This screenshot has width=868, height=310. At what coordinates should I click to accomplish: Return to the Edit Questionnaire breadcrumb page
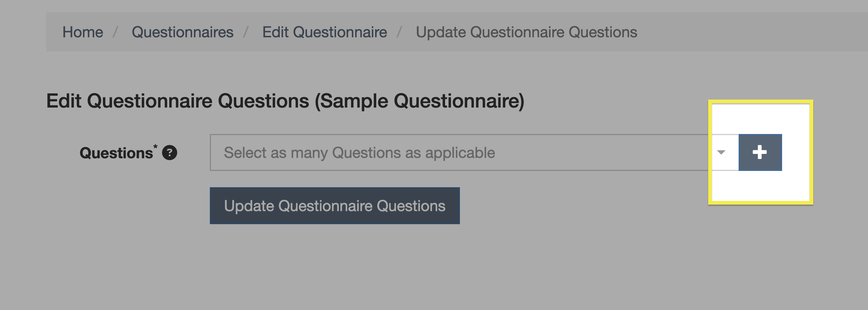point(324,32)
